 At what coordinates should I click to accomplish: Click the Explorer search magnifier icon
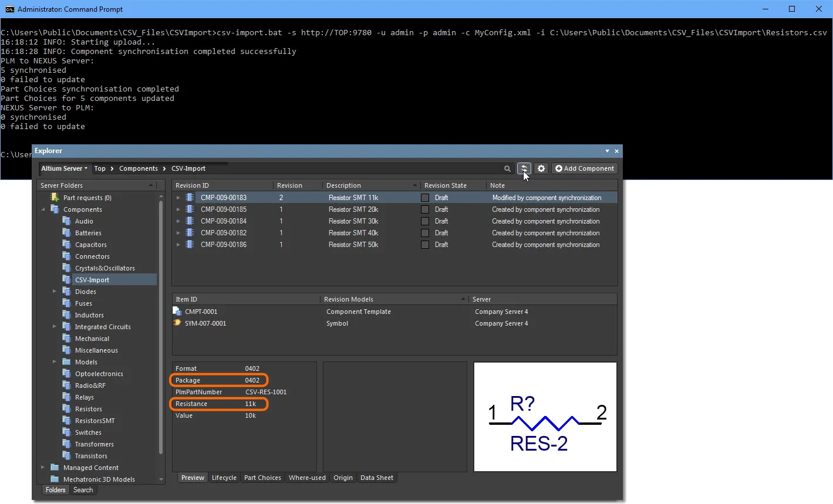click(507, 169)
